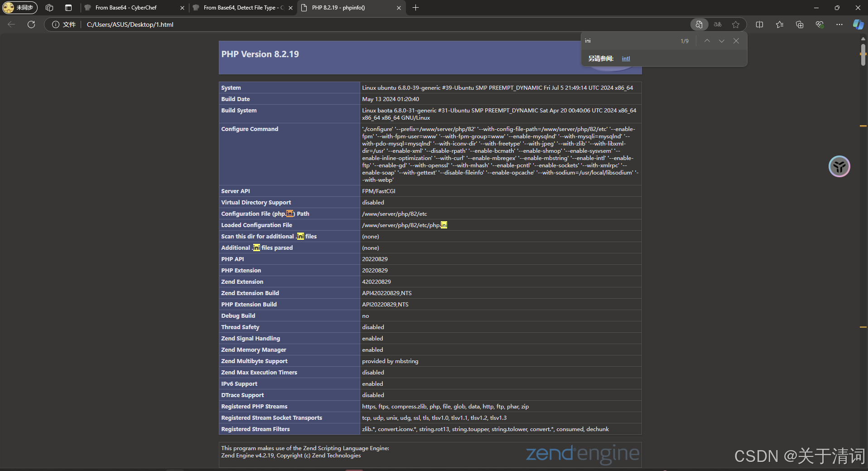This screenshot has width=868, height=471.
Task: Open the settings and more menu
Action: 839,24
